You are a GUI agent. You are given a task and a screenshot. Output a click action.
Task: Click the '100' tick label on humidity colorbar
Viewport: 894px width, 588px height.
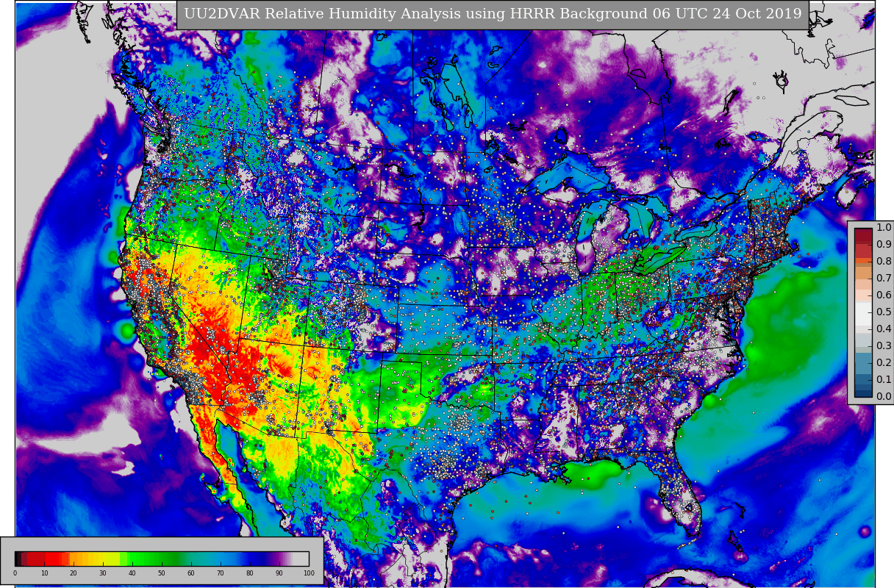(309, 573)
